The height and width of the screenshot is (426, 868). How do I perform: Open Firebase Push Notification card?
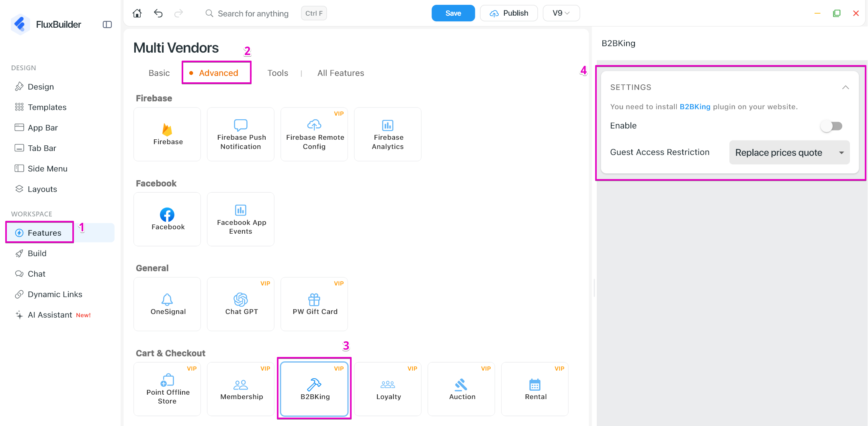pyautogui.click(x=241, y=134)
